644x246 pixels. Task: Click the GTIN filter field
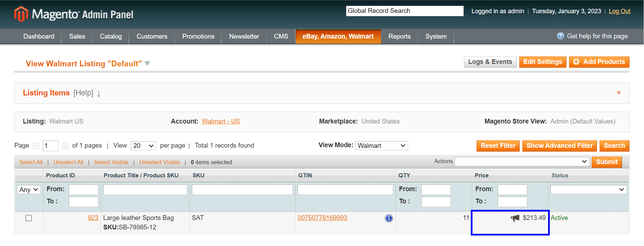click(x=345, y=189)
